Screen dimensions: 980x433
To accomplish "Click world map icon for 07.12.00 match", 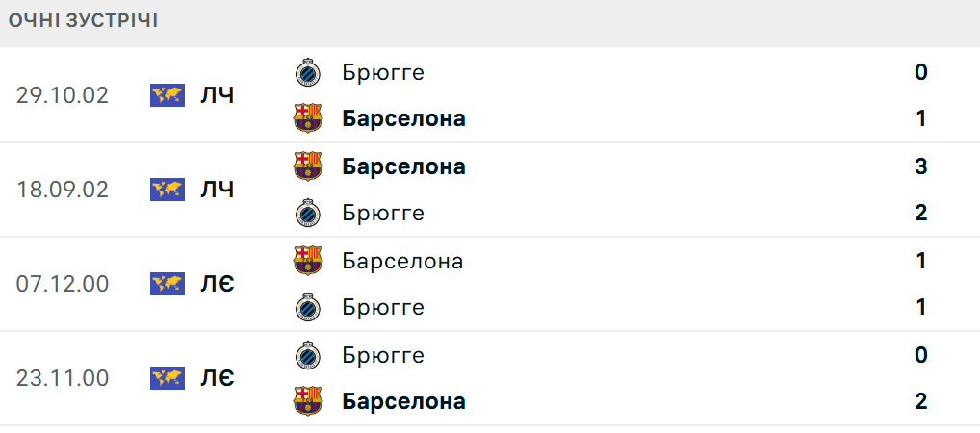I will pyautogui.click(x=168, y=284).
